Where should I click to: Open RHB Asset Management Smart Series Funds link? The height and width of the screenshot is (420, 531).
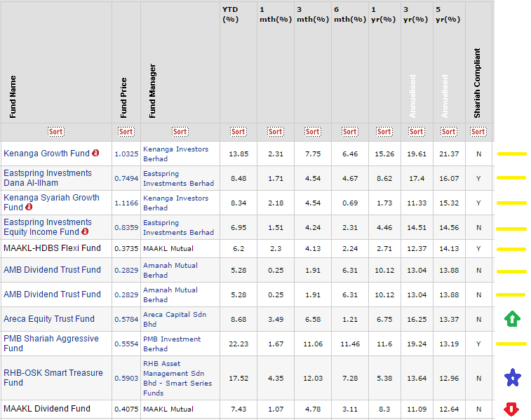(x=177, y=378)
